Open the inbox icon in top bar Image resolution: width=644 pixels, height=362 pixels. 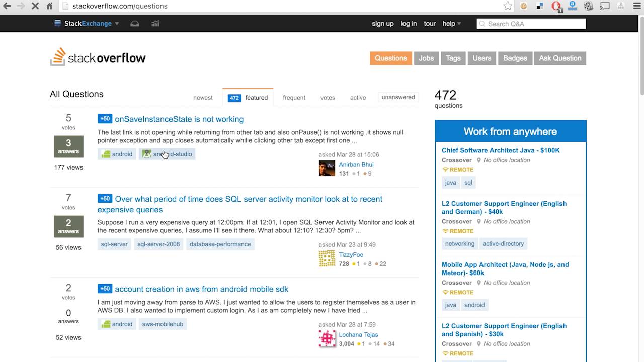135,24
